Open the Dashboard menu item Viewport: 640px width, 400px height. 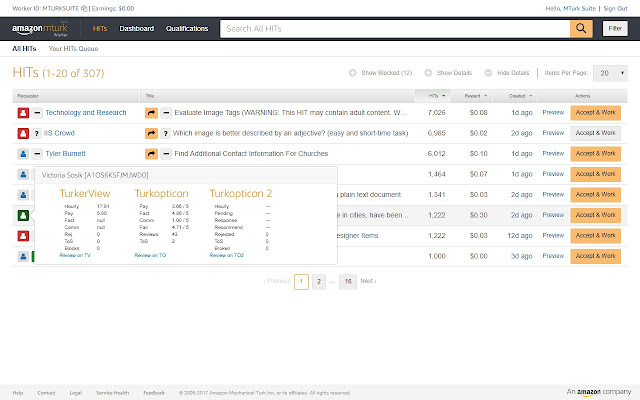(x=136, y=28)
